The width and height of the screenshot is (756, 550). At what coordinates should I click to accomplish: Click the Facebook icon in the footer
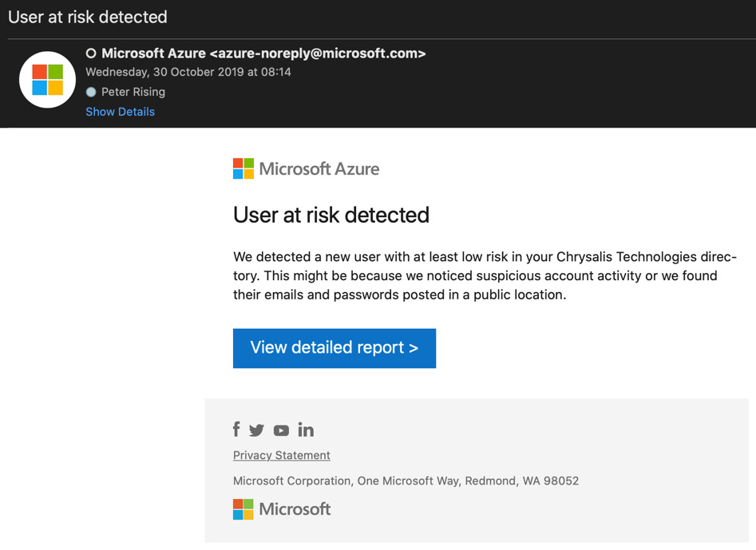tap(236, 429)
